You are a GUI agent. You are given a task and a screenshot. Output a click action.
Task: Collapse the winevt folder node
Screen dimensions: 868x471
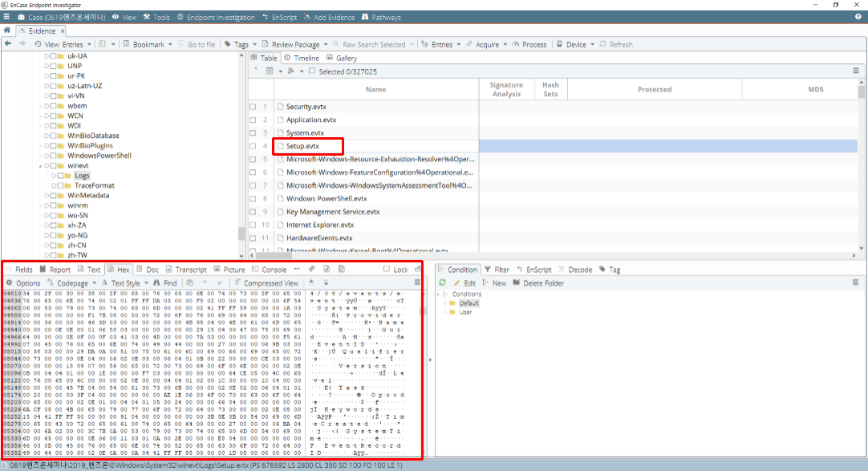41,165
